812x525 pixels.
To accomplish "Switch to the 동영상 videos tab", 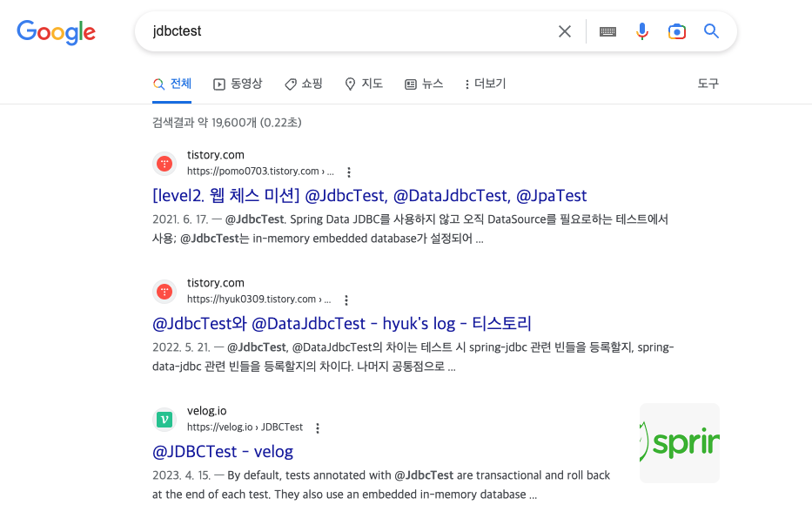I will 238,84.
